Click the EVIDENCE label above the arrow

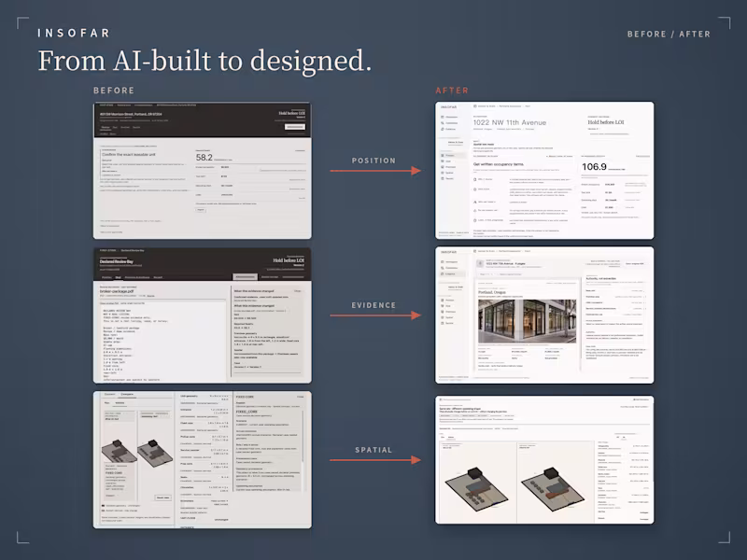(374, 305)
